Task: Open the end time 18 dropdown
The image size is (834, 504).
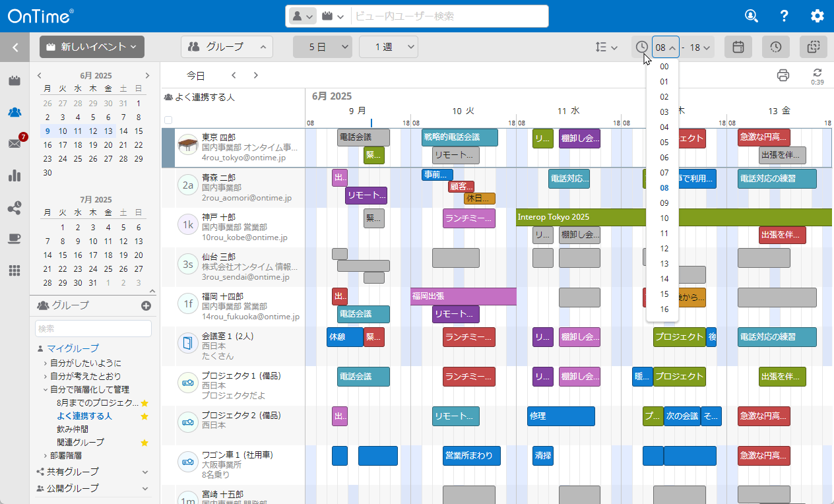Action: [x=697, y=47]
